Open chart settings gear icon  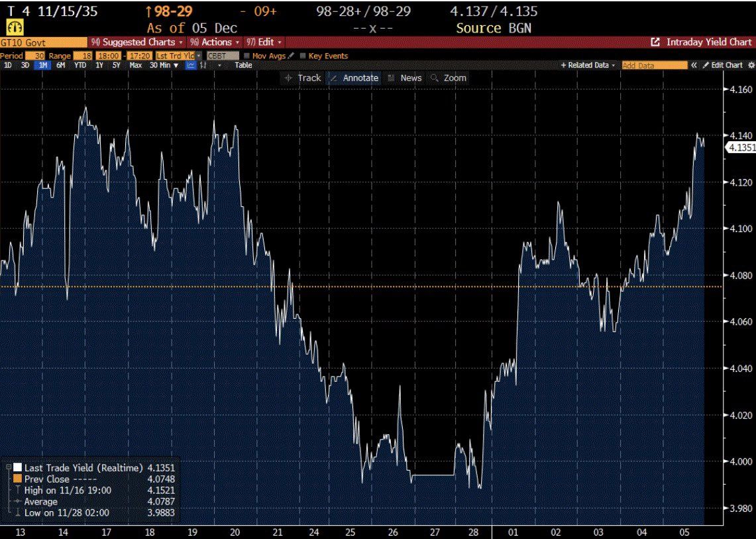point(752,66)
